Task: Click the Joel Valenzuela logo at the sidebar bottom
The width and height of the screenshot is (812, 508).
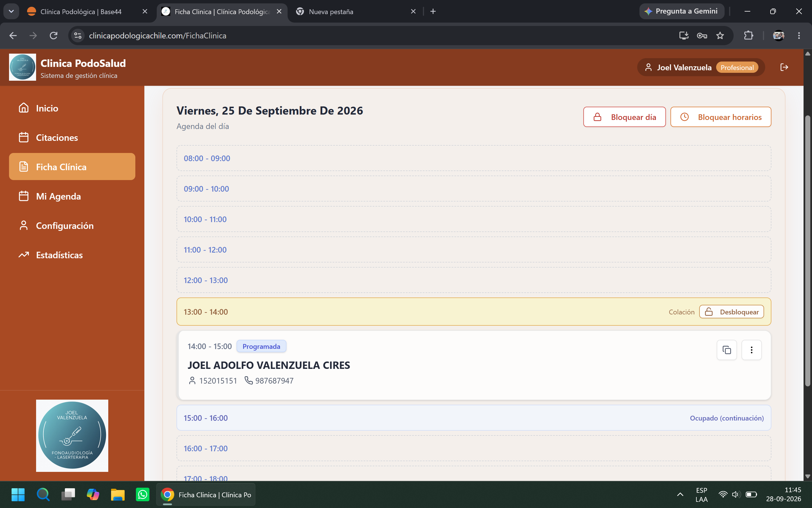Action: coord(72,436)
